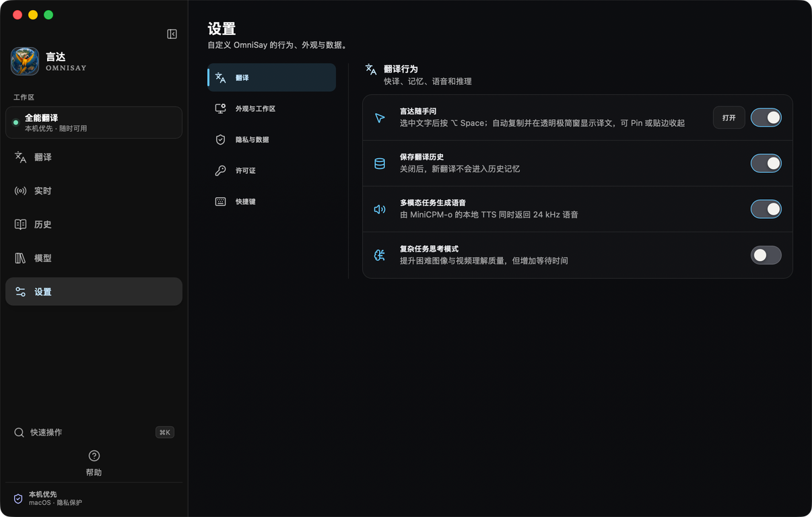Click the 本机优先 status at bottom
The image size is (812, 517).
click(43, 494)
